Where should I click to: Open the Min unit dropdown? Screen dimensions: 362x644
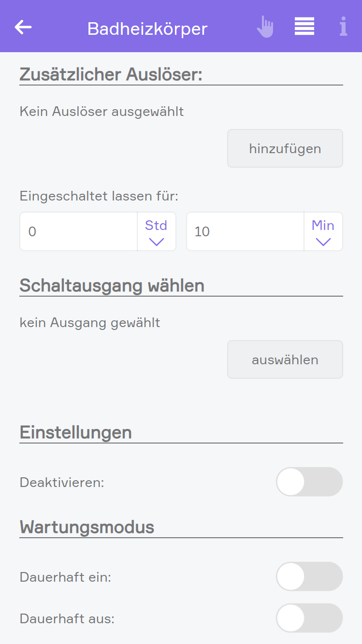click(323, 231)
